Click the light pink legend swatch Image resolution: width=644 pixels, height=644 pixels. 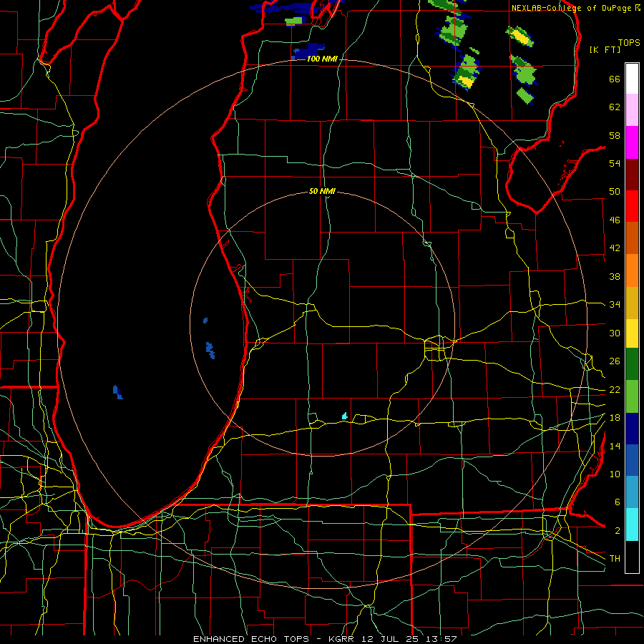click(x=632, y=110)
